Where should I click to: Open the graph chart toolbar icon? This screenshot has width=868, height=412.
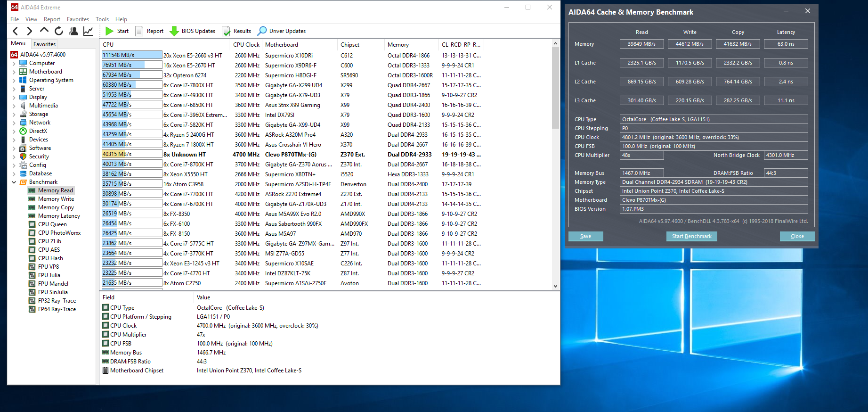point(88,31)
